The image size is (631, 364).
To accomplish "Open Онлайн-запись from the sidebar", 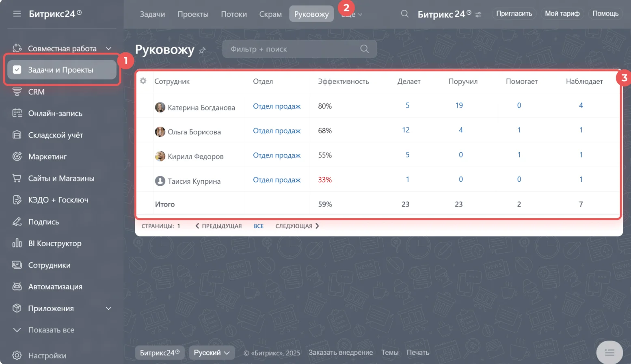I will click(x=55, y=113).
